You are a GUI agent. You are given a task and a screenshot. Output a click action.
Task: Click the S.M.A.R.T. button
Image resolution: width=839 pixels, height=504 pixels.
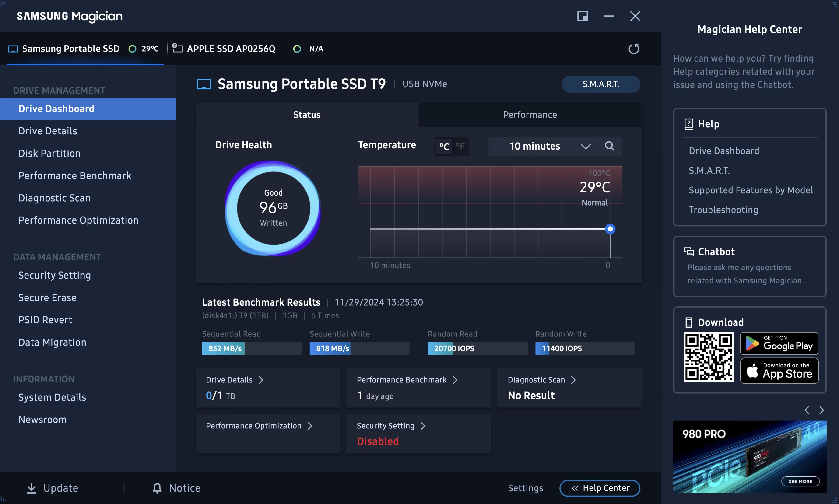click(x=601, y=84)
